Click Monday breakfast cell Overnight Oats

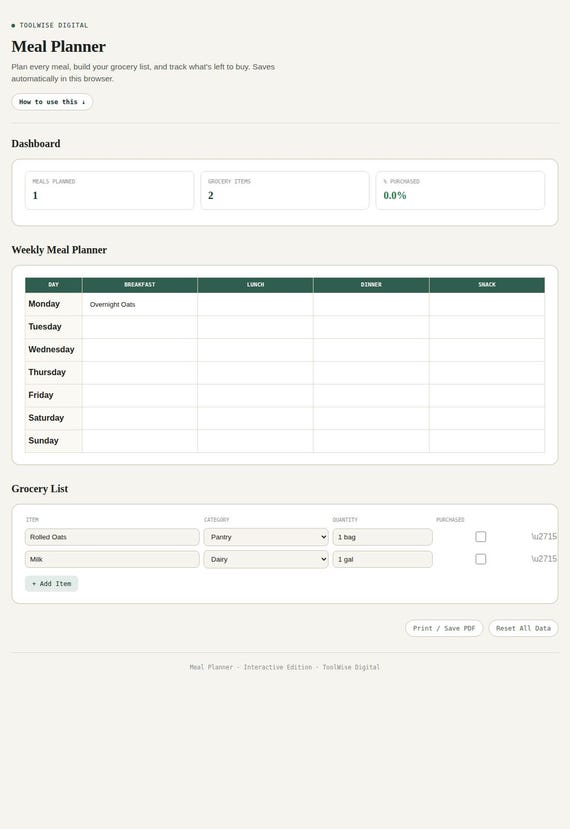tap(140, 305)
